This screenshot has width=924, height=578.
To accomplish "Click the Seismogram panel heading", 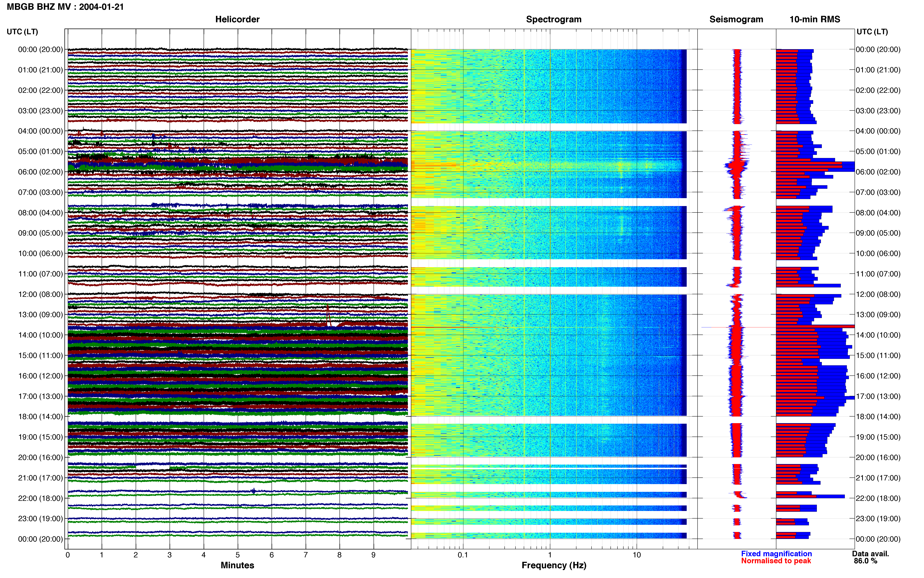I will click(736, 20).
